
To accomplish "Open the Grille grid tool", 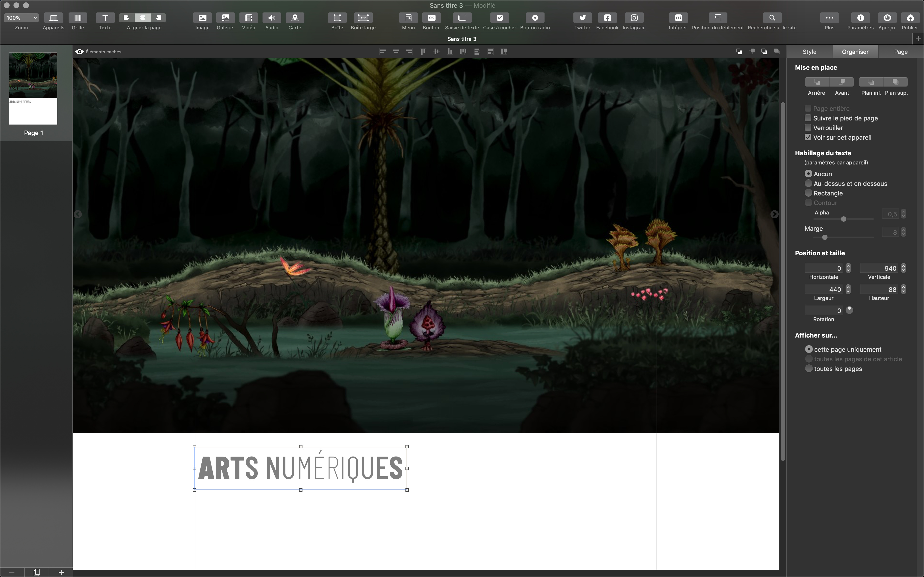I will click(77, 18).
